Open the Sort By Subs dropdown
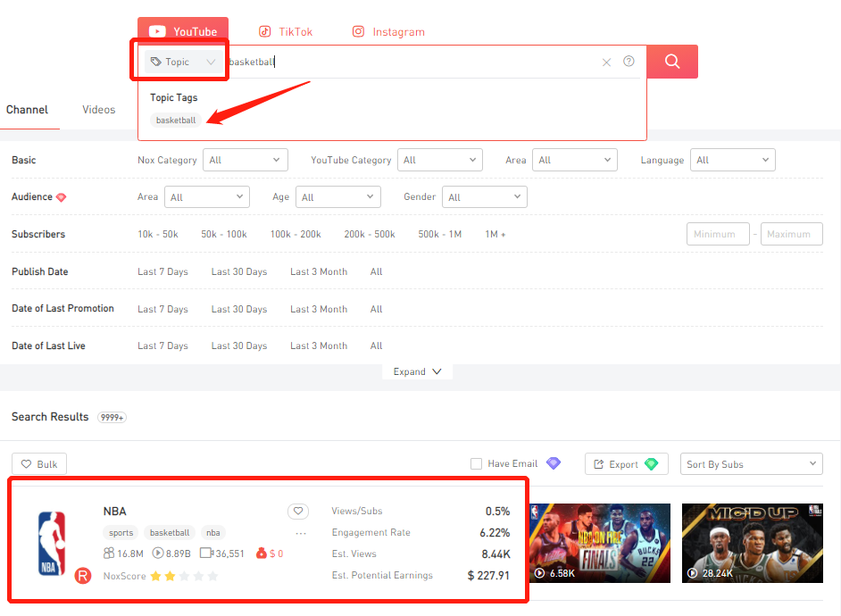Image resolution: width=841 pixels, height=616 pixels. coord(751,464)
